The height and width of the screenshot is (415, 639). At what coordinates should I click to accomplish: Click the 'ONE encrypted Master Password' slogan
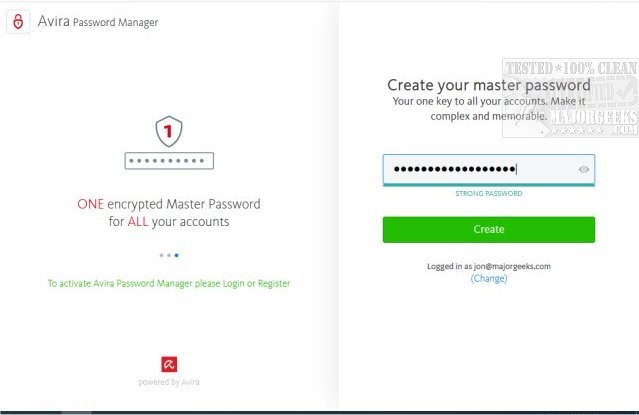click(168, 204)
